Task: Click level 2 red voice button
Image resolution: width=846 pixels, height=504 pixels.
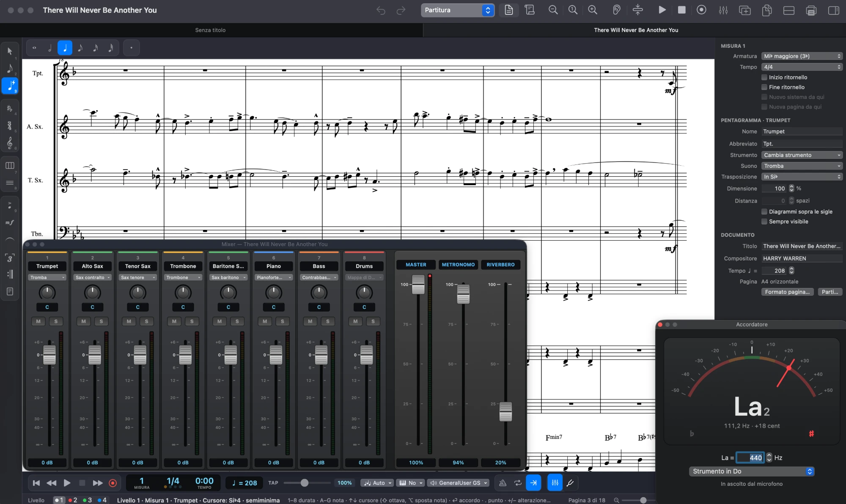Action: point(73,500)
